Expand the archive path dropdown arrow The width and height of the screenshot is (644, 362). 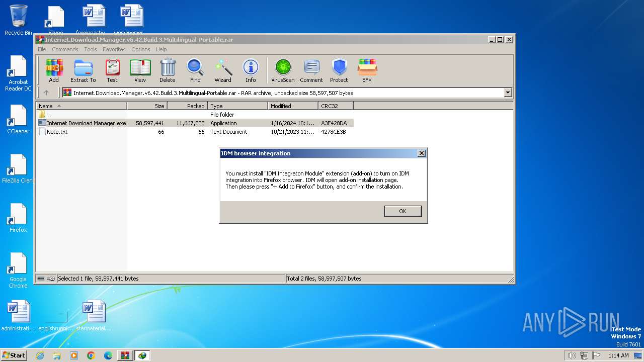point(508,93)
